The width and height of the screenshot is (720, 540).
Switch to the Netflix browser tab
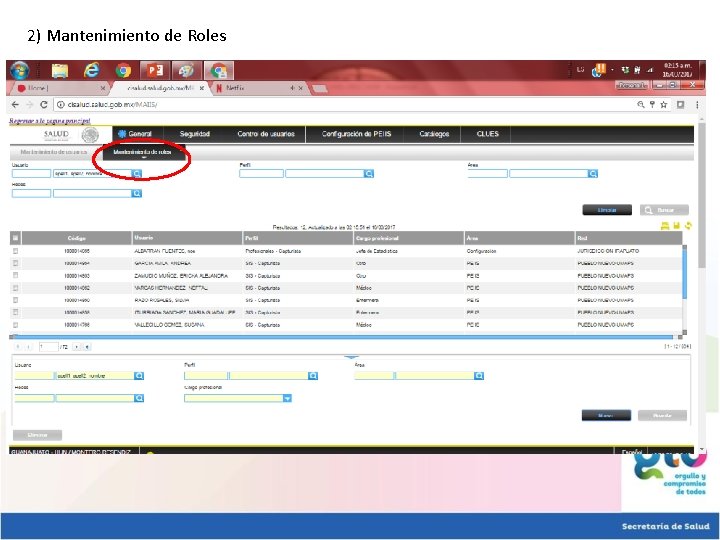point(257,88)
